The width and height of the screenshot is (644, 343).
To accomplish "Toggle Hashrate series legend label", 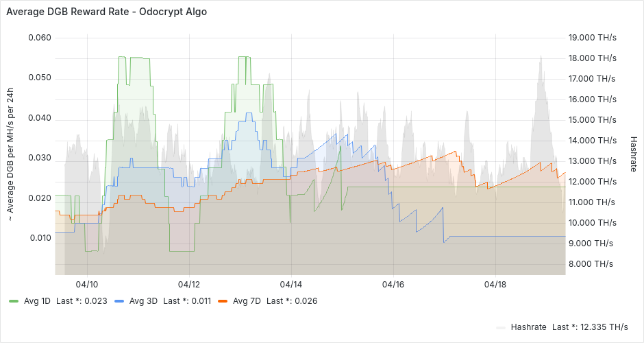I will [528, 327].
